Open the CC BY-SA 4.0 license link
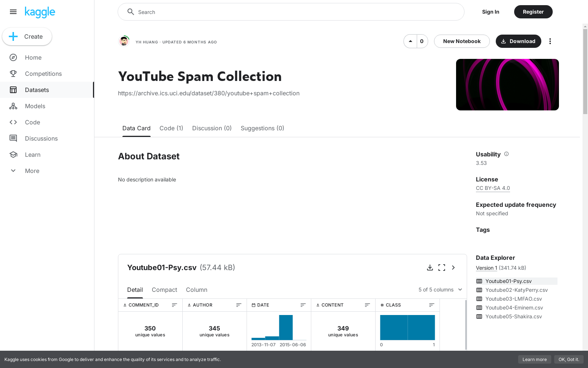 [x=493, y=188]
